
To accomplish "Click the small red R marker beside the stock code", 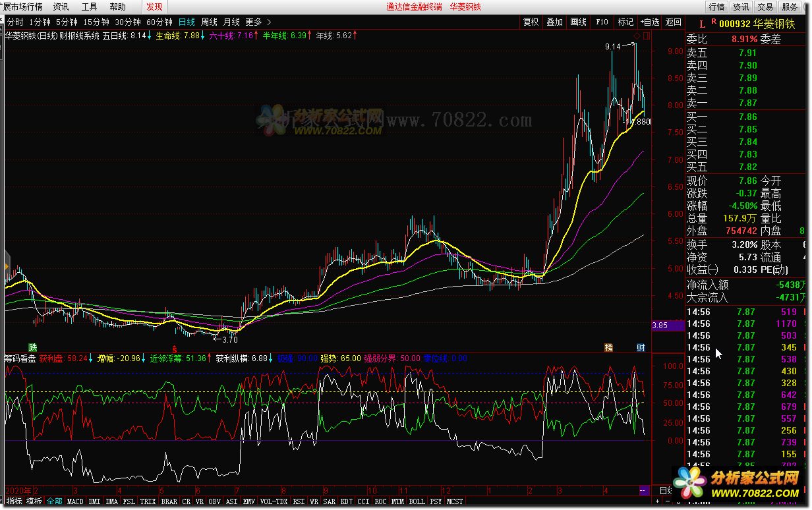I will click(713, 22).
